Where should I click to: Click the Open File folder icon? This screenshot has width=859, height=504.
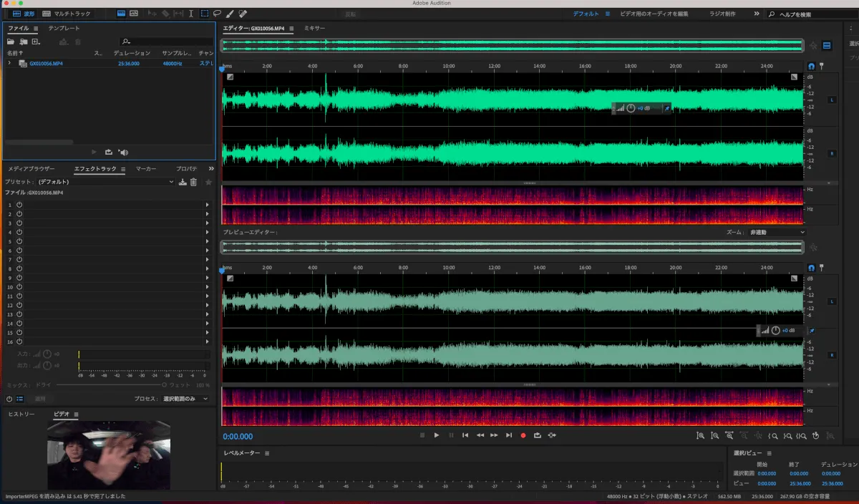pyautogui.click(x=11, y=42)
